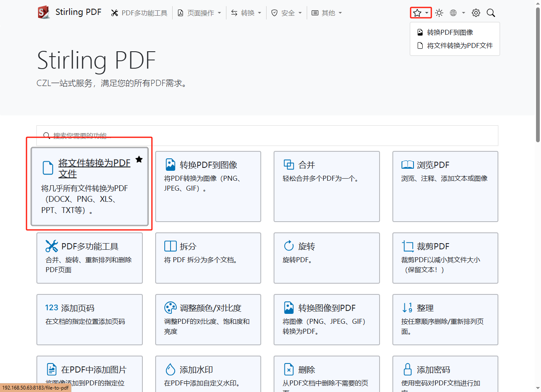Open the 旋转 card title
This screenshot has width=541, height=392.
point(307,246)
